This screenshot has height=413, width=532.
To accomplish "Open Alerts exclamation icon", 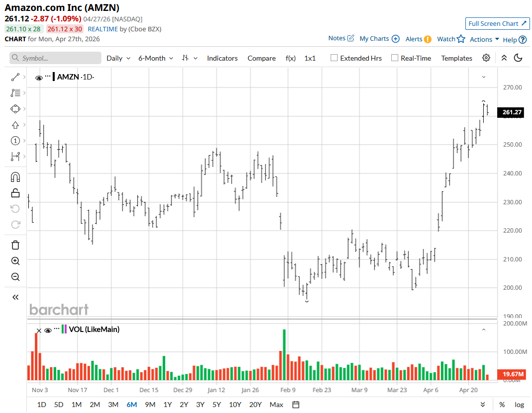I will [x=428, y=39].
